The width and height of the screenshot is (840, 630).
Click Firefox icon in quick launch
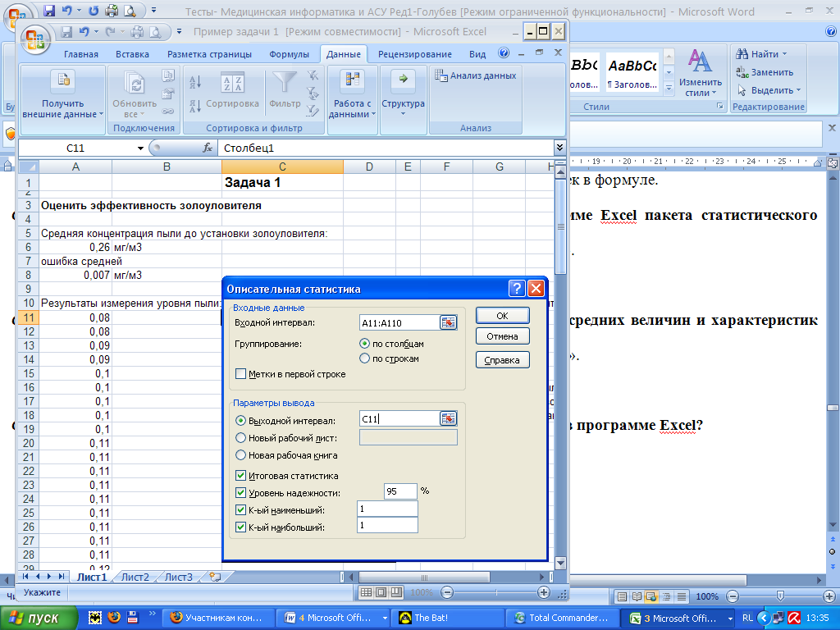pos(113,618)
